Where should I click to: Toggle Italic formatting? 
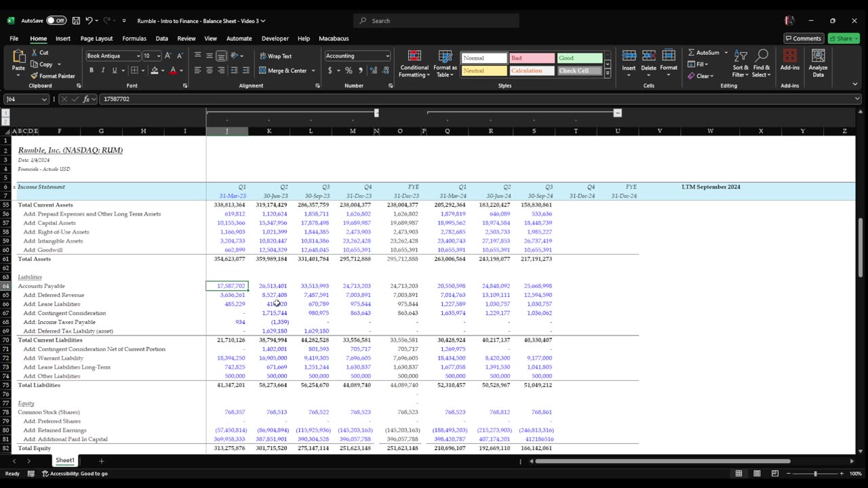(x=102, y=70)
